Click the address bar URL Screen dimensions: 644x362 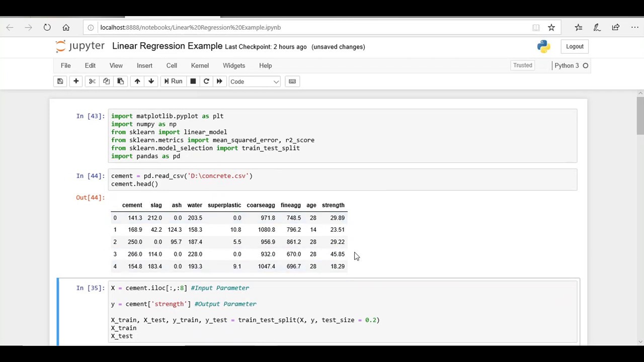(191, 27)
